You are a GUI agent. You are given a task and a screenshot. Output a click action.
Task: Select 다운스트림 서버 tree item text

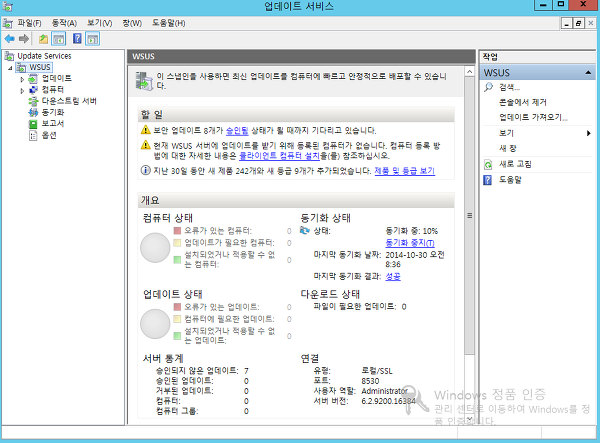tap(69, 101)
